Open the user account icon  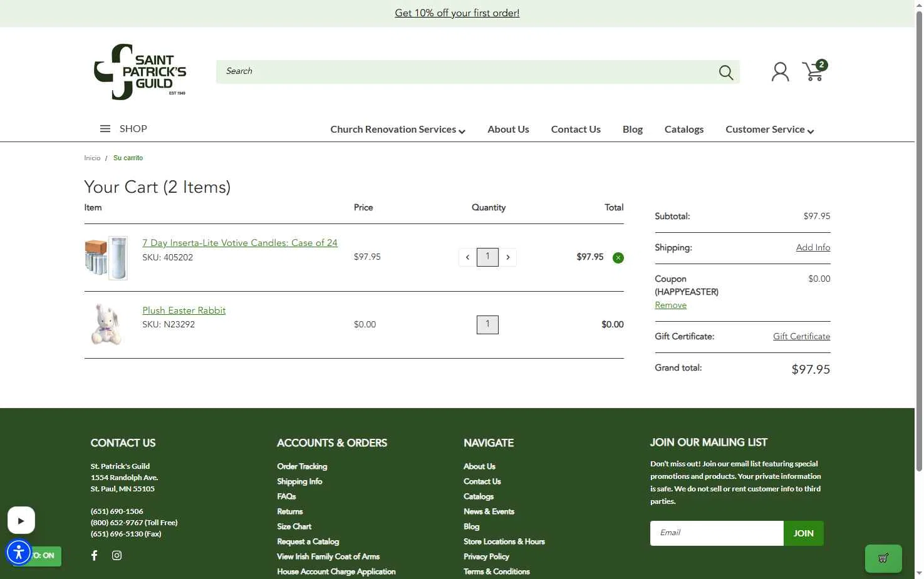[780, 72]
